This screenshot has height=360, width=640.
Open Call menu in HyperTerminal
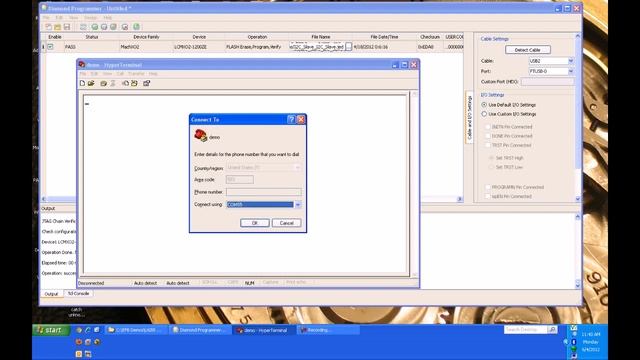tap(120, 74)
